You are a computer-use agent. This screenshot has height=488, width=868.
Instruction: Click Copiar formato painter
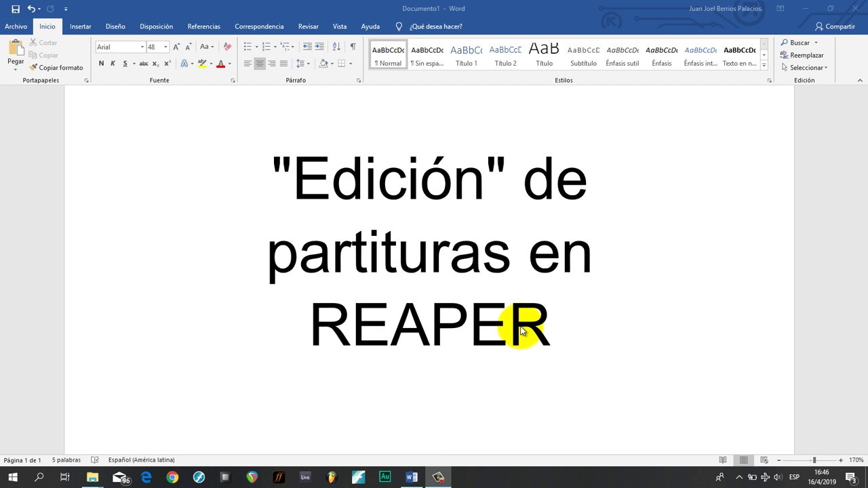[x=56, y=68]
